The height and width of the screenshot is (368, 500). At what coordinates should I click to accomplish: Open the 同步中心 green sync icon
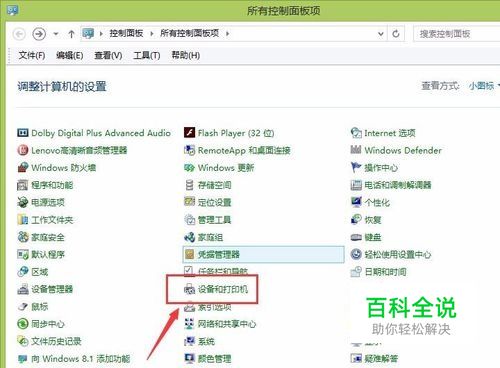tap(22, 324)
